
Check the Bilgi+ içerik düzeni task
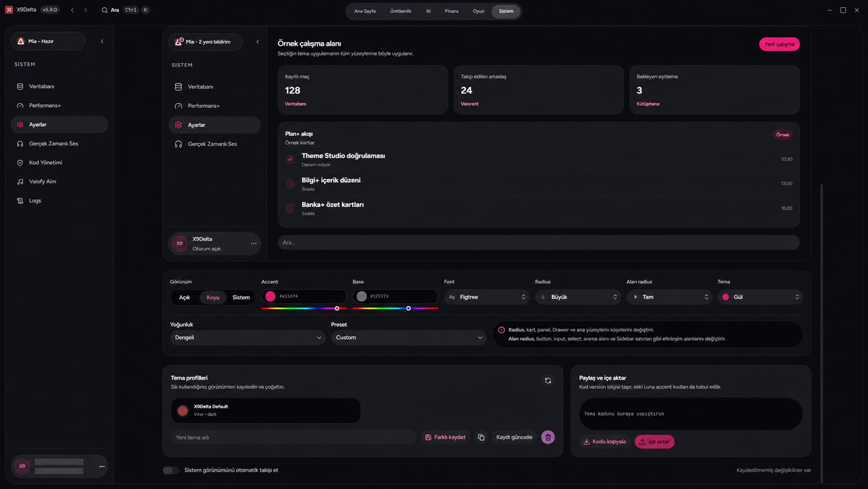point(290,183)
